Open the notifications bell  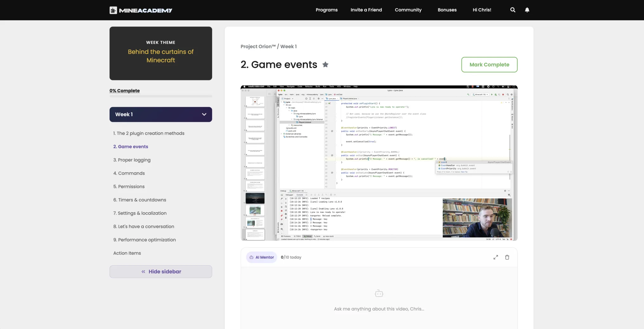527,10
